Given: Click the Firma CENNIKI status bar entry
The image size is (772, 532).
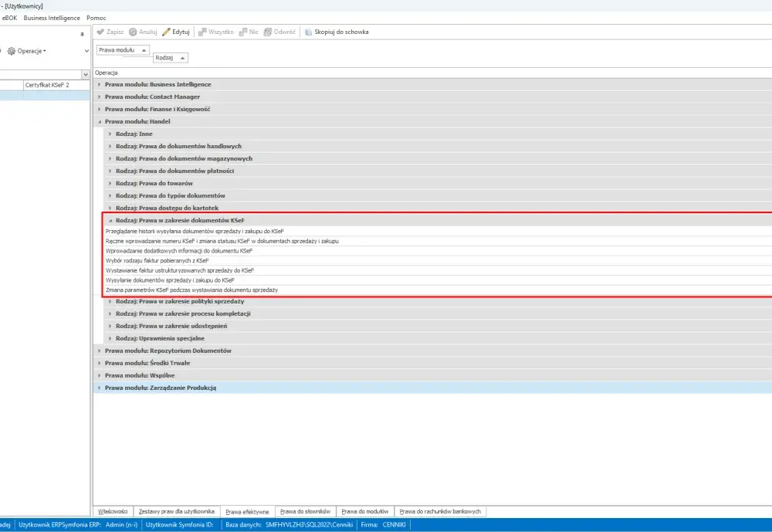Looking at the screenshot, I should [384, 524].
